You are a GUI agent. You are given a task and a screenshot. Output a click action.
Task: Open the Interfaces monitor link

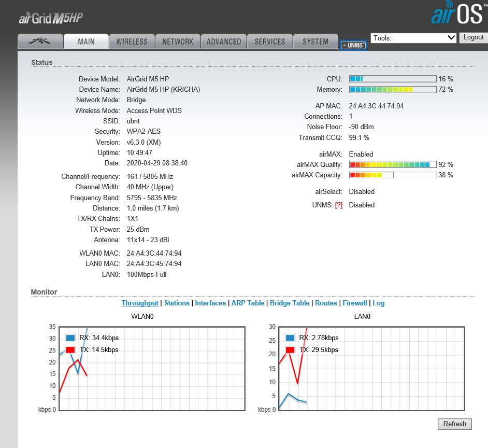click(210, 303)
